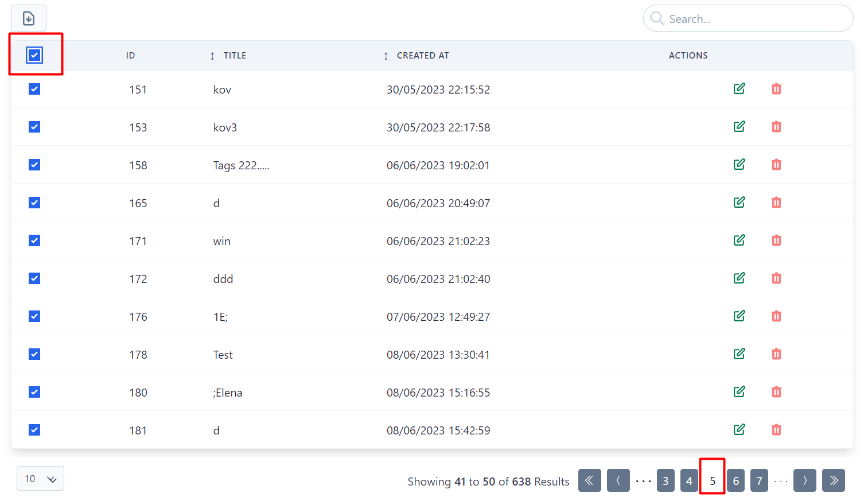
Task: Edit the row with ID 151
Action: tap(739, 89)
